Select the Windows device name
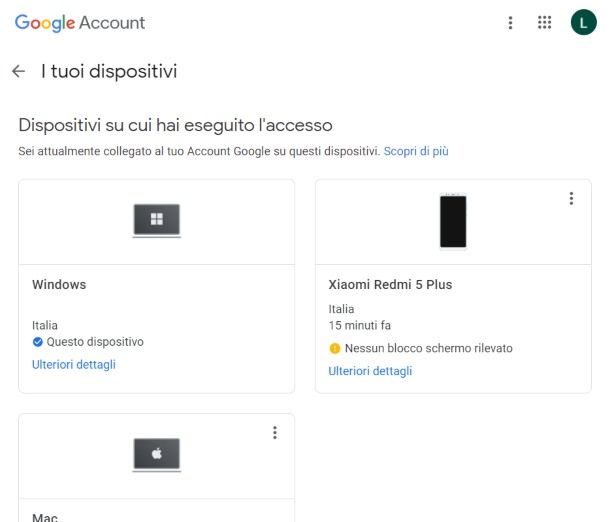 pyautogui.click(x=59, y=284)
